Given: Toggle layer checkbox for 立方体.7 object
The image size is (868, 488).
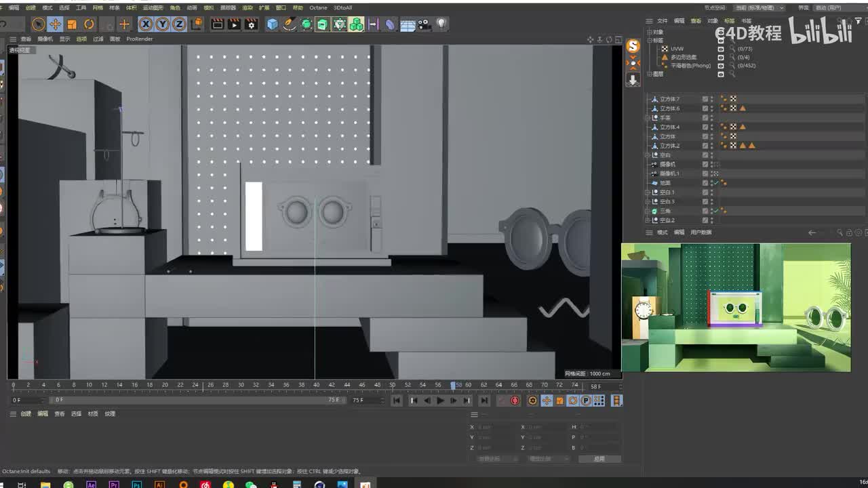Looking at the screenshot, I should [x=705, y=99].
